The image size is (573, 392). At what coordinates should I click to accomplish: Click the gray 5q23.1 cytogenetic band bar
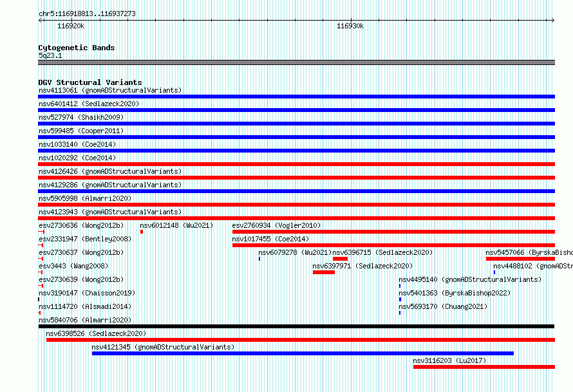(x=296, y=62)
